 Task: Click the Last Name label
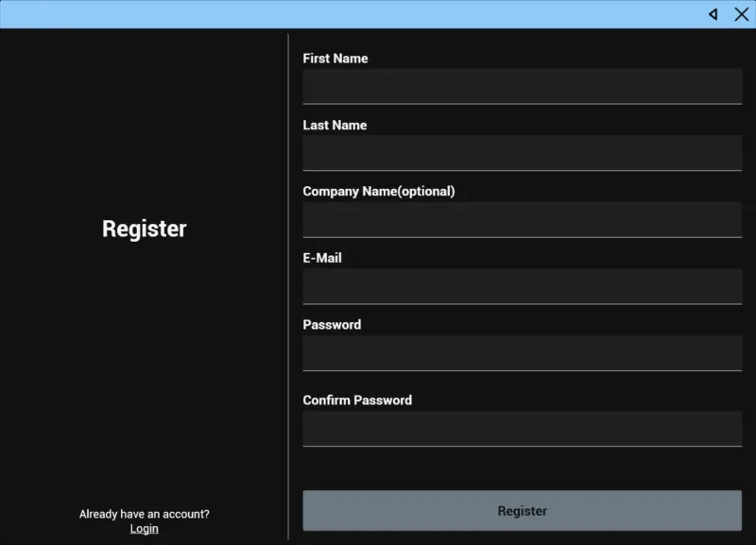click(x=335, y=126)
